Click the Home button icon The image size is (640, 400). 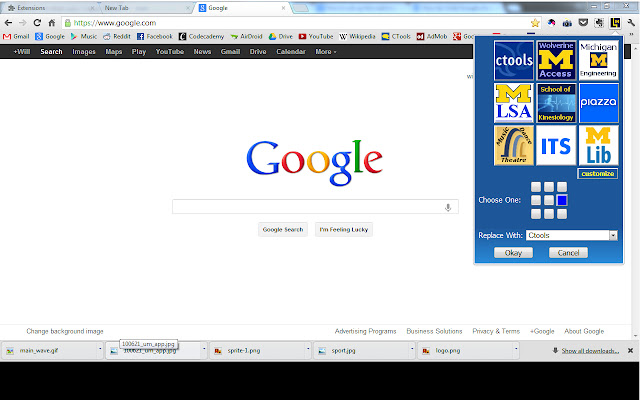[x=51, y=23]
